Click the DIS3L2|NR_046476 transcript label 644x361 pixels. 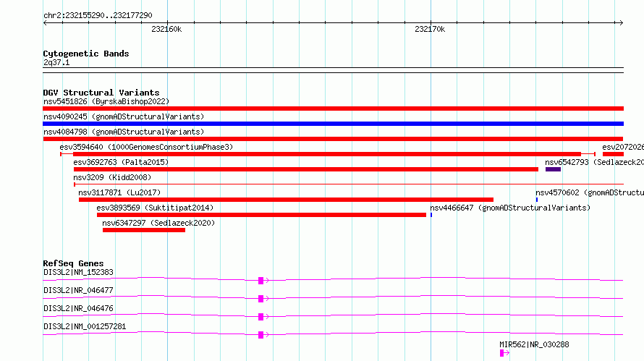78,308
